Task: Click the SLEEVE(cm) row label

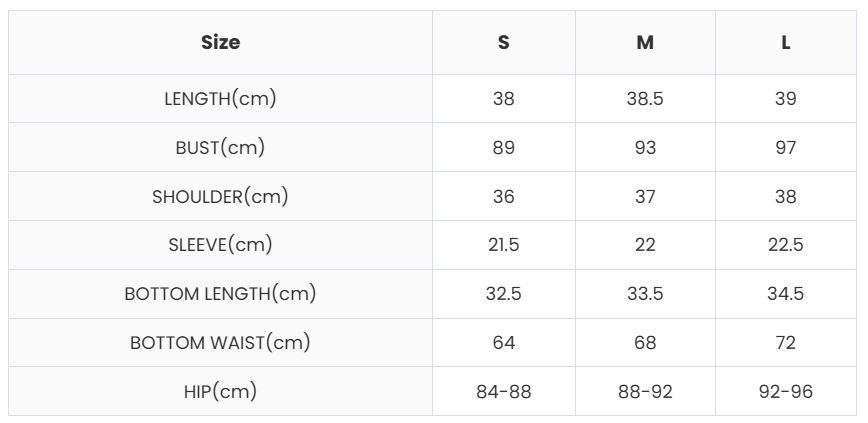Action: [220, 245]
